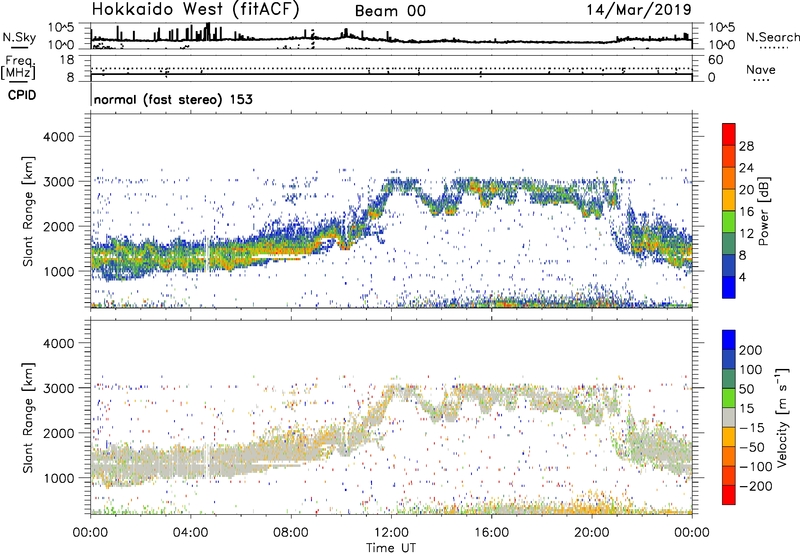The height and width of the screenshot is (554, 800).
Task: Select the '4' label on the power colorbar
Action: point(743,277)
